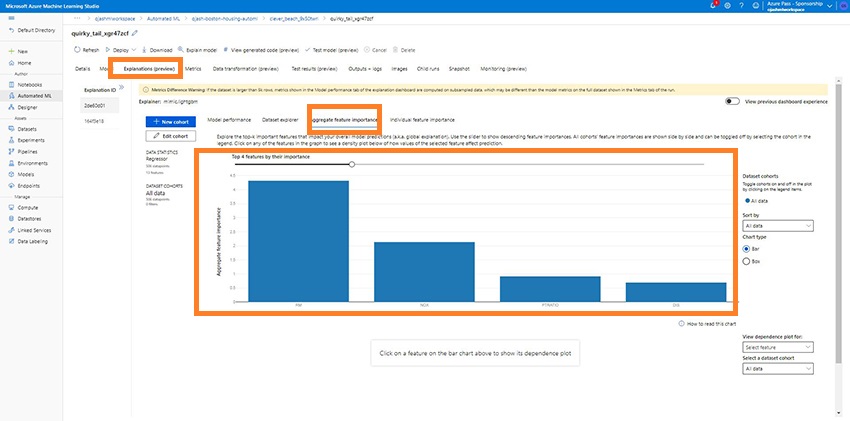The width and height of the screenshot is (850, 421).
Task: Click the pencil icon beside quirky_tail_xgr47zcf
Action: [134, 34]
